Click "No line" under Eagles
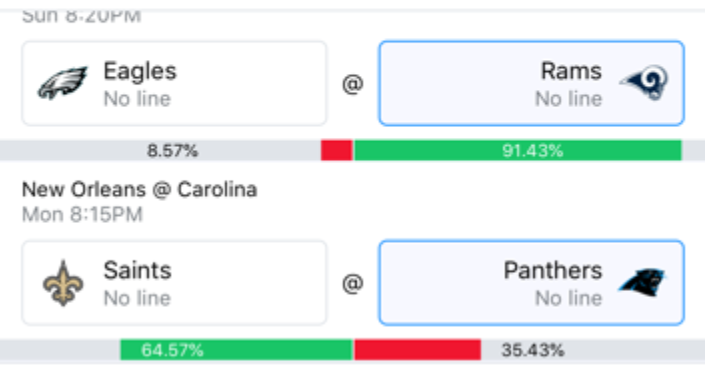This screenshot has height=377, width=705. (x=137, y=99)
